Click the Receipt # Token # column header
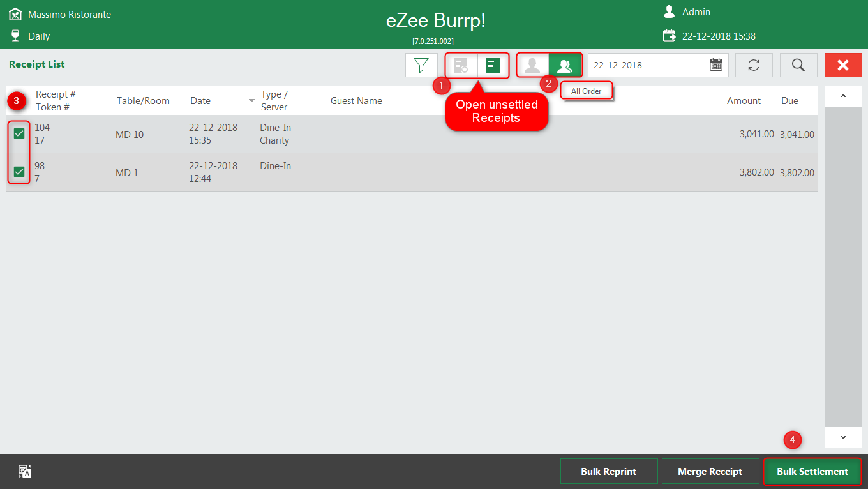This screenshot has width=868, height=489. click(x=56, y=100)
